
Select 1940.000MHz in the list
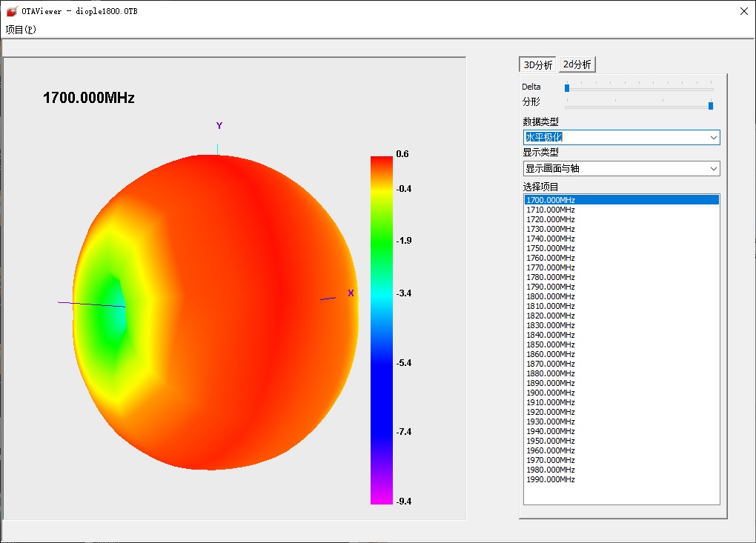click(x=622, y=431)
